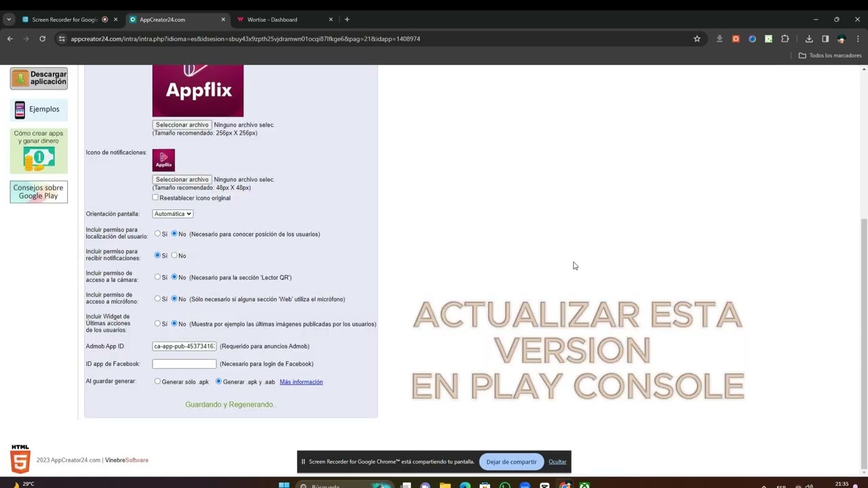Open Orientación pantalla Automática dropdown
This screenshot has width=868, height=488.
pyautogui.click(x=173, y=213)
